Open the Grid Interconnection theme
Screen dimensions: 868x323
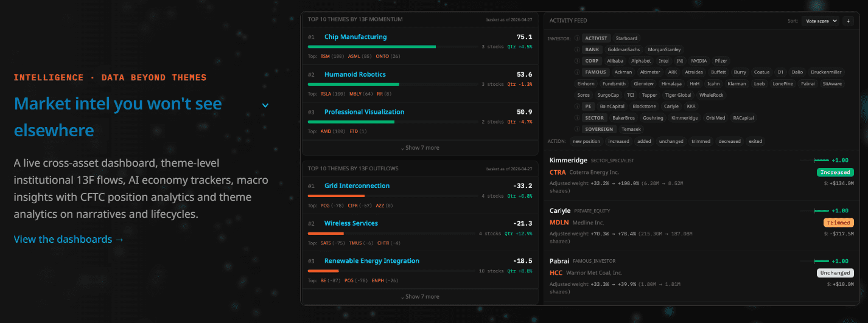357,186
